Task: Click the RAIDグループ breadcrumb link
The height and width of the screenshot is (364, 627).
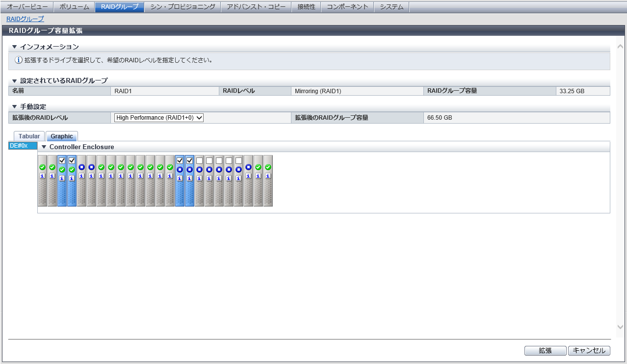Action: 25,19
